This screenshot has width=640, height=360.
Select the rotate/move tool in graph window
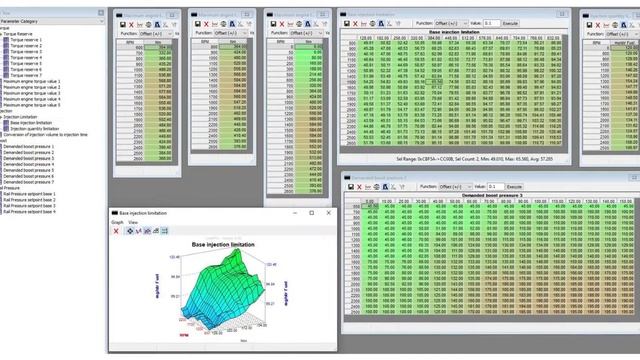130,231
